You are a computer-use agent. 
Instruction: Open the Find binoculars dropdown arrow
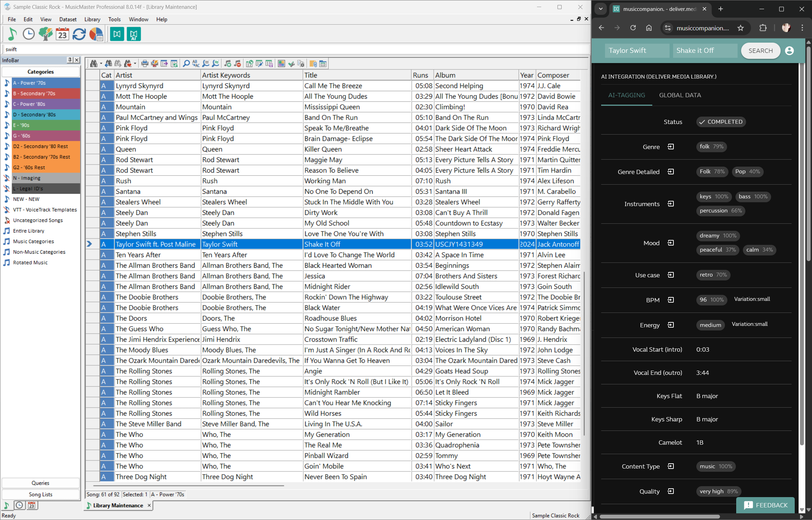(101, 64)
